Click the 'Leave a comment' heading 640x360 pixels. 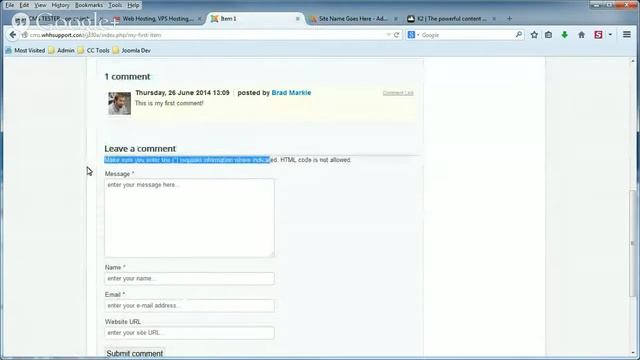click(x=140, y=149)
